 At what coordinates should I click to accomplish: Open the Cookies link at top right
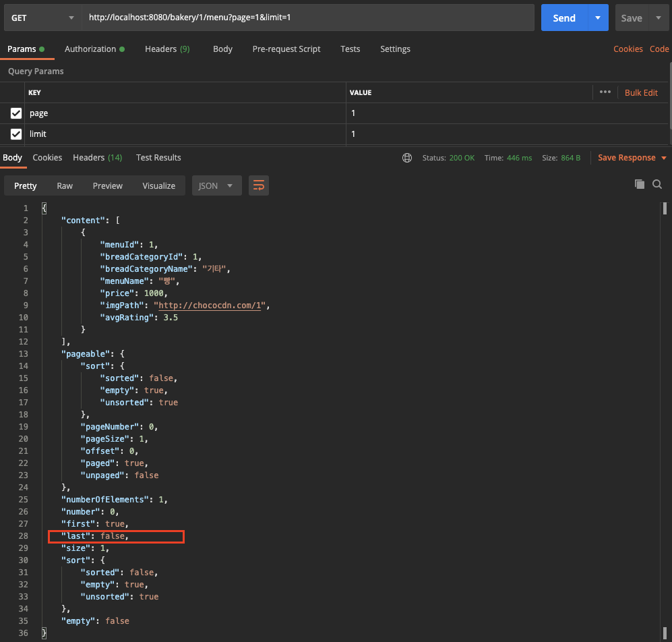628,49
